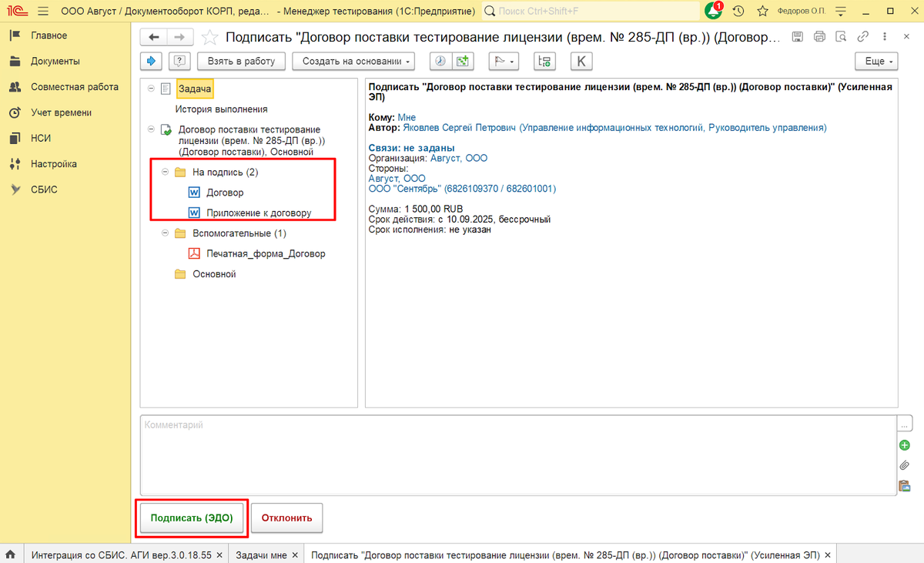Open the Документы section in sidebar
The height and width of the screenshot is (563, 924).
[55, 62]
